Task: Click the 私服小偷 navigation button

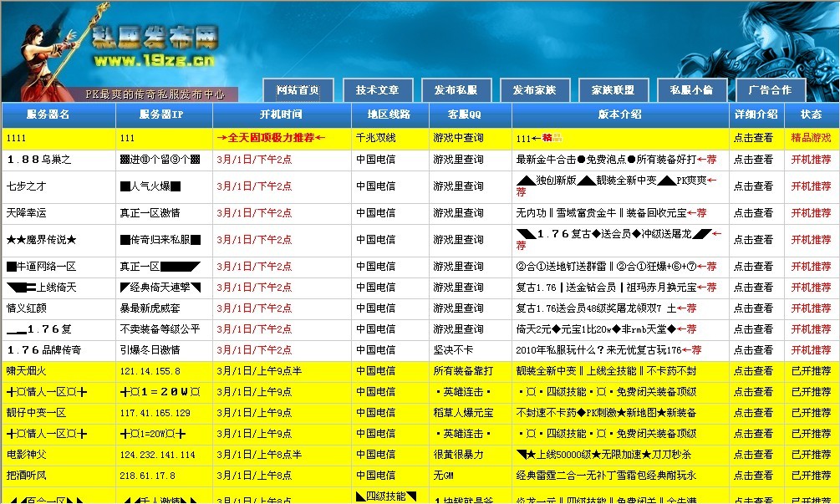Action: click(692, 89)
